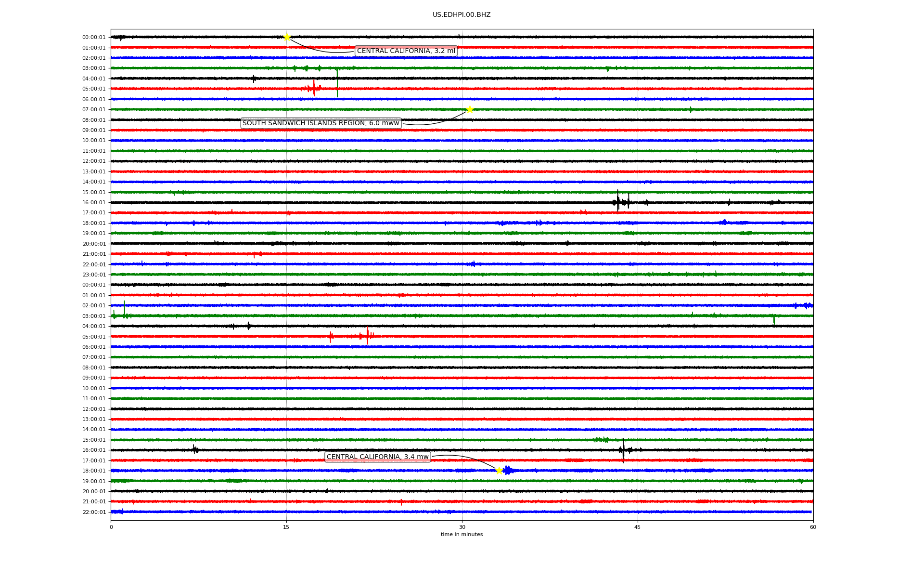Click the CENTRAL CALIFORNIA, 3.2 ml label

click(x=406, y=51)
